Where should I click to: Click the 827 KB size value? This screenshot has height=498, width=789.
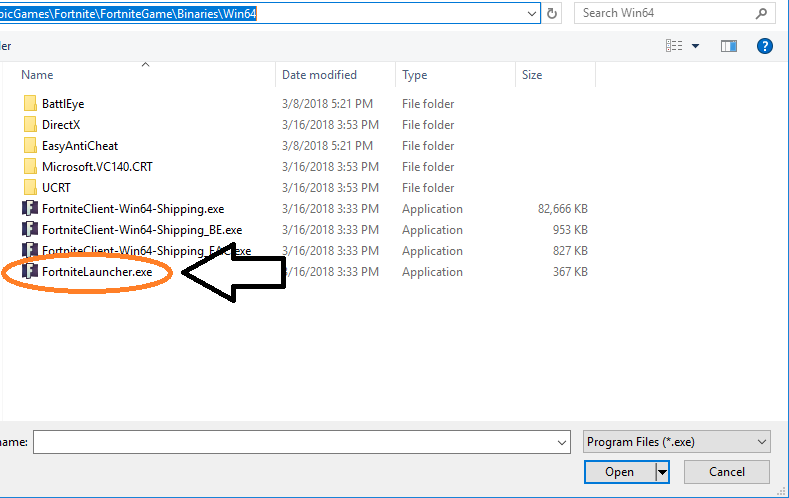570,251
